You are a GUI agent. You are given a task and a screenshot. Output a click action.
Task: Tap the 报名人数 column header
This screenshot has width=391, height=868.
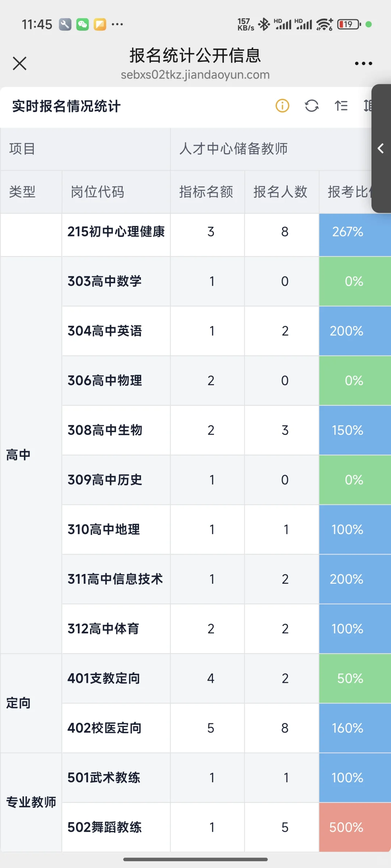click(x=281, y=192)
